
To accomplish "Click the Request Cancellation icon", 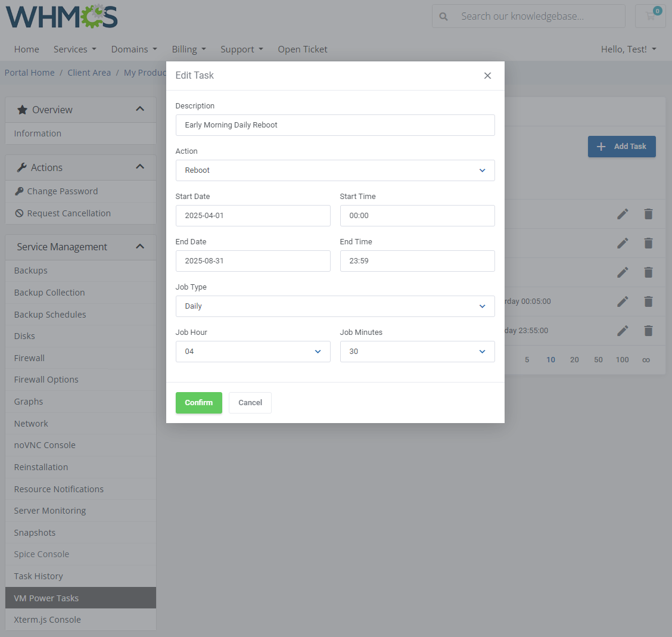I will [18, 213].
